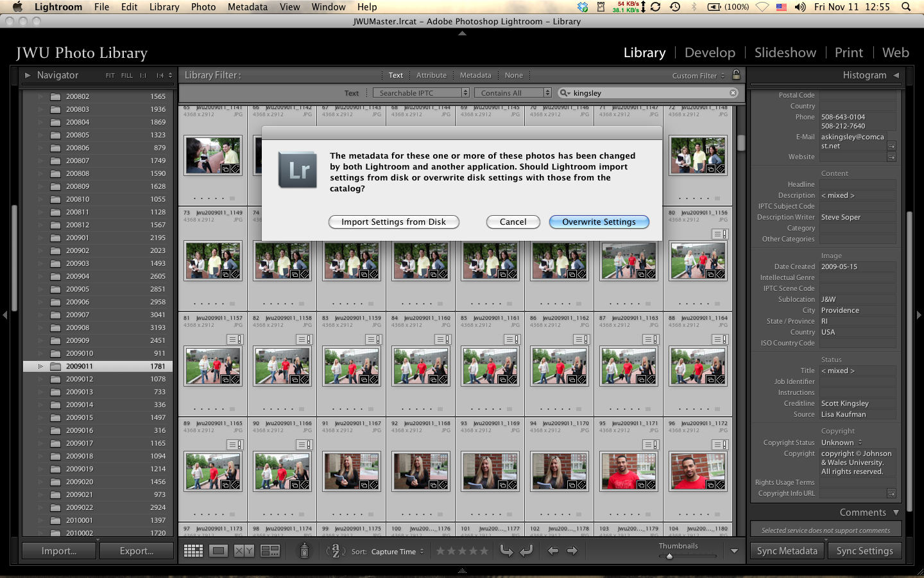
Task: Open Custom Filter preset menu
Action: (x=698, y=76)
